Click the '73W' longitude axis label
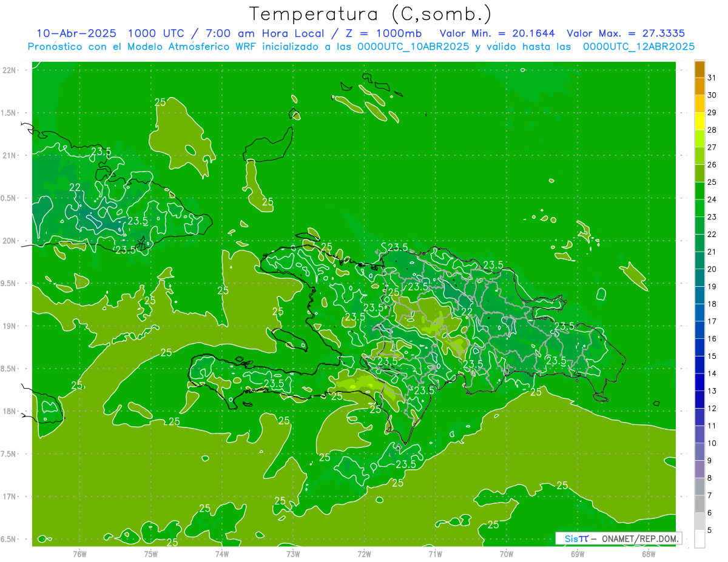Viewport: 728px width, 562px height. coord(293,554)
